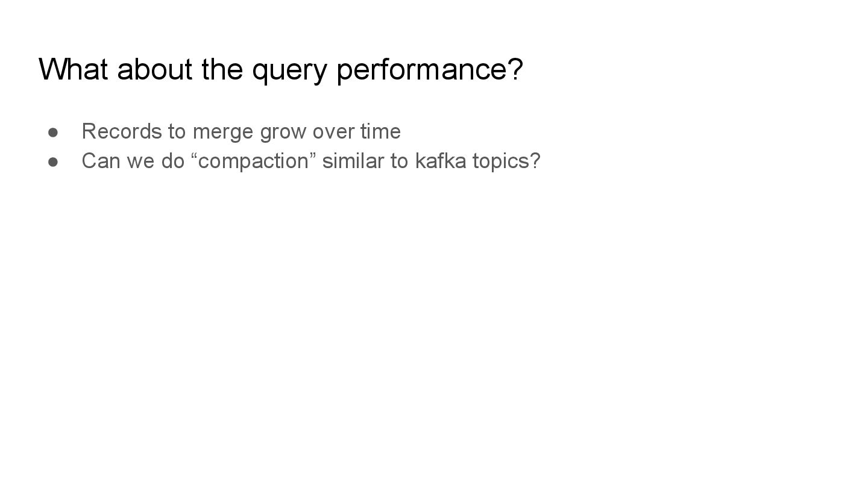Screen dimensions: 868x488
Task: Select the bullet line about kafka compaction
Action: 310,161
